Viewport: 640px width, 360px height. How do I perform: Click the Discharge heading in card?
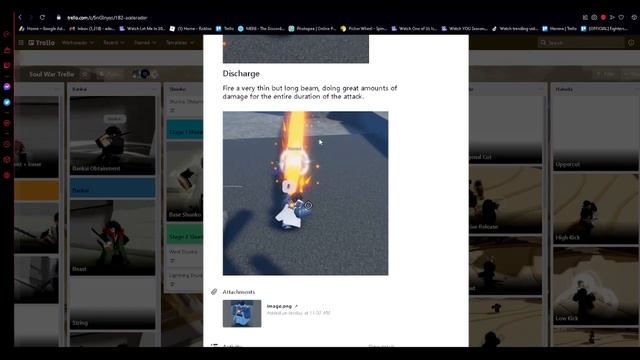click(241, 73)
